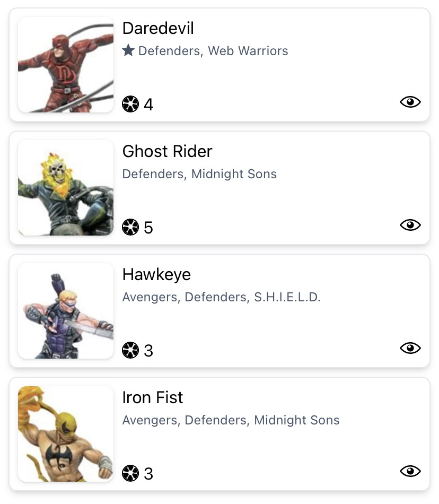This screenshot has height=504, width=439.
Task: Toggle the eye icon on Daredevil's card
Action: [x=410, y=102]
